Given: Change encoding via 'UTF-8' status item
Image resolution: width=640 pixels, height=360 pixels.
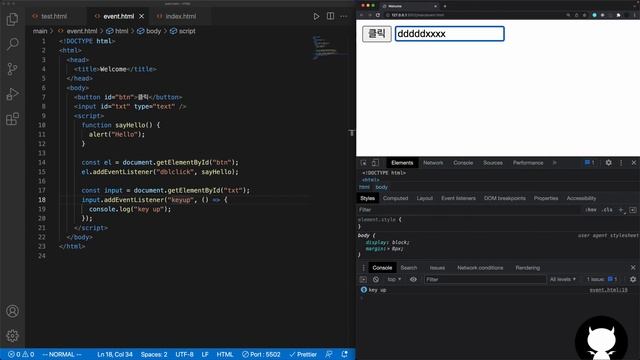Looking at the screenshot, I should [x=184, y=354].
